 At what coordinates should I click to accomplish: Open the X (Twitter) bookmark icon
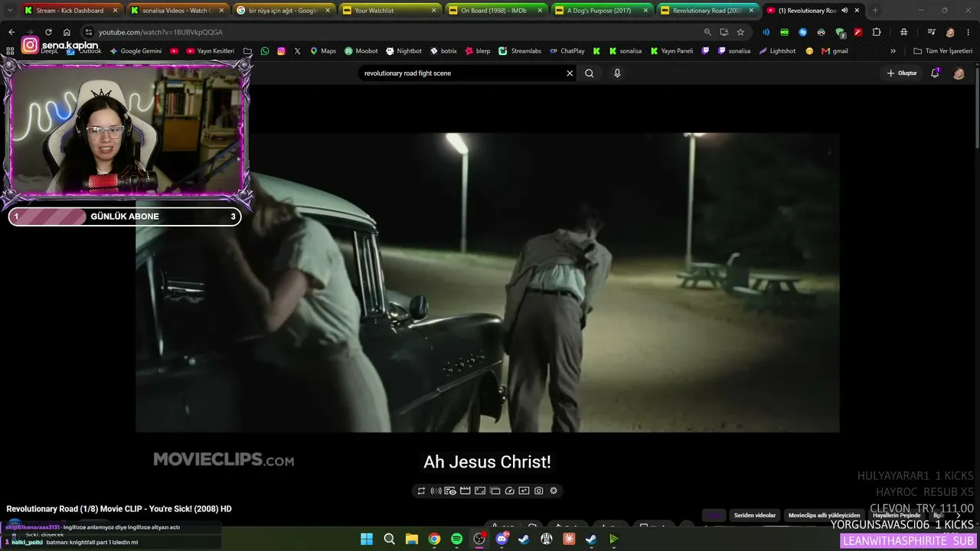297,51
